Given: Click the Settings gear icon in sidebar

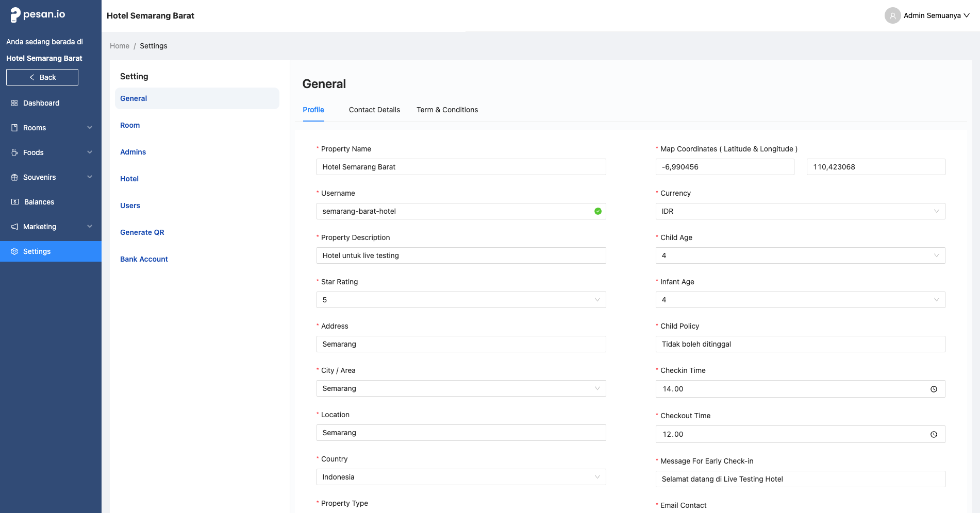Looking at the screenshot, I should point(14,251).
